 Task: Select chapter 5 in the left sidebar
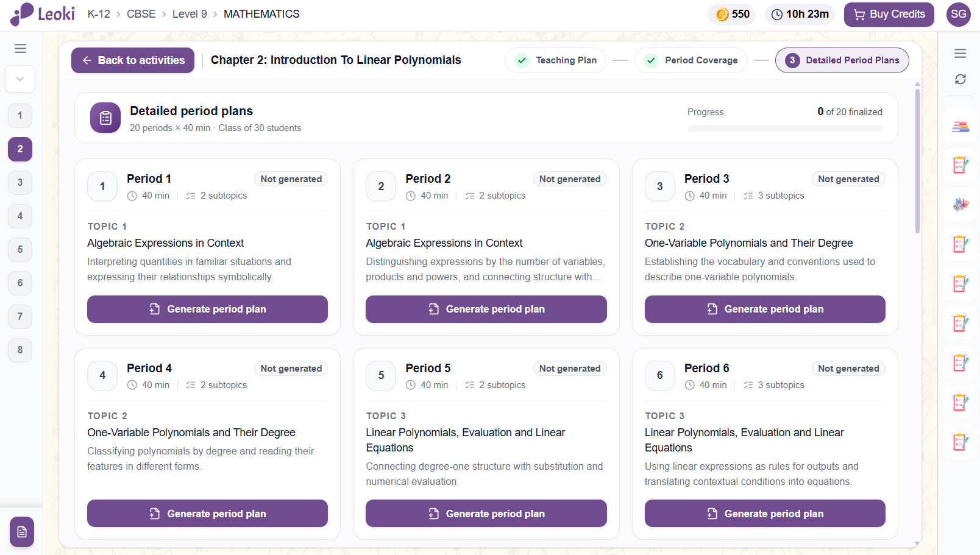pos(20,250)
